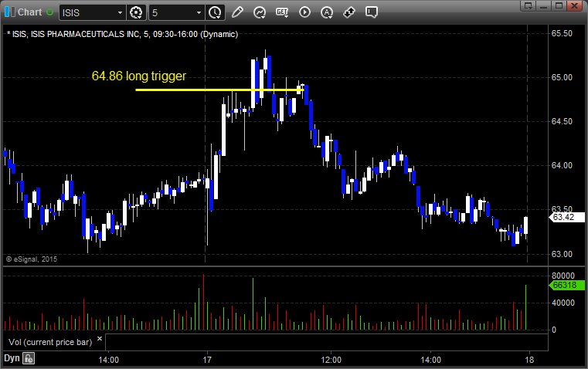This screenshot has width=588, height=369.
Task: Click the 64.86 long trigger annotation text
Action: coord(139,76)
